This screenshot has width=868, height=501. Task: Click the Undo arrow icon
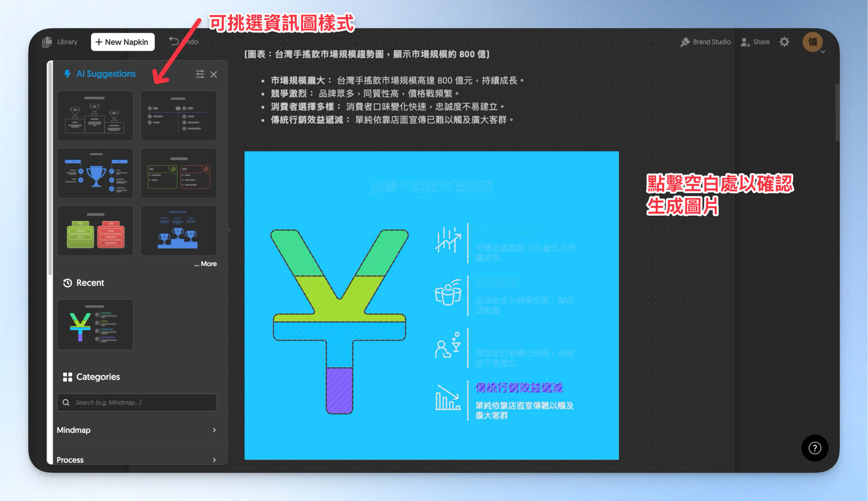pyautogui.click(x=174, y=42)
